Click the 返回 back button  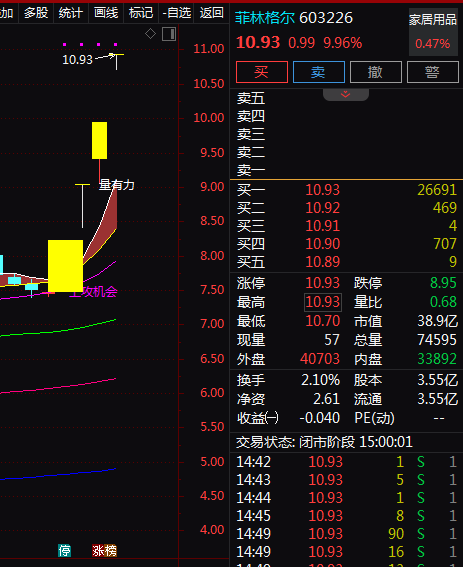coord(212,13)
